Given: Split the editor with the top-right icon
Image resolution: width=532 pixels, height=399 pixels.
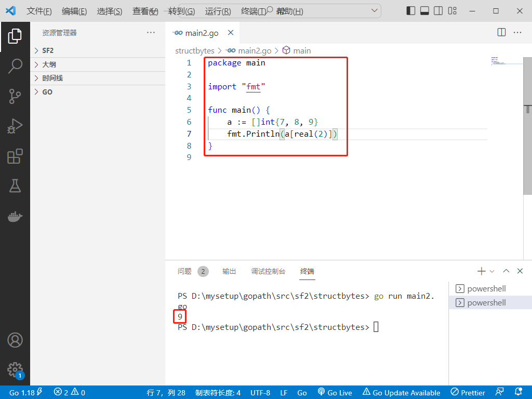Looking at the screenshot, I should tap(501, 32).
